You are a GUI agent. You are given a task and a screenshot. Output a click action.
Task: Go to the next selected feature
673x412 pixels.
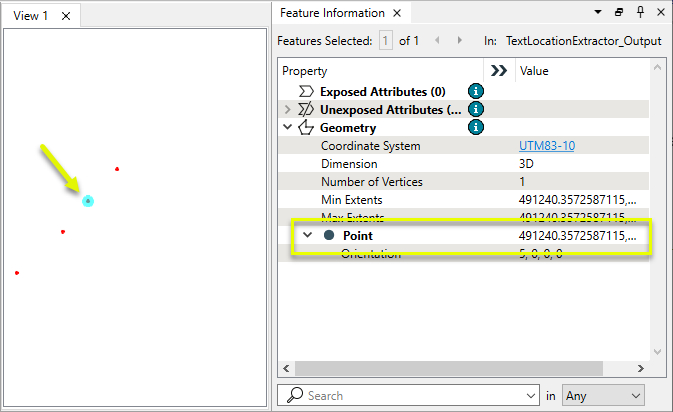(459, 41)
